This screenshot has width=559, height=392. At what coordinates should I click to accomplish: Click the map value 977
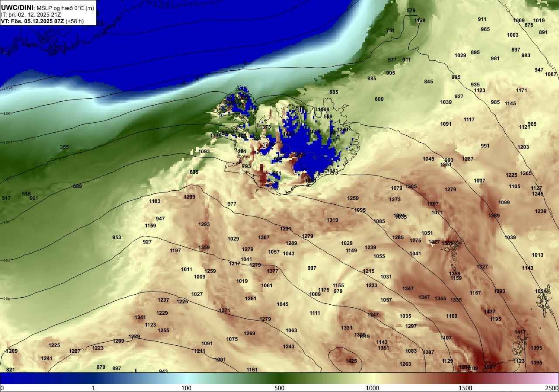click(x=232, y=204)
